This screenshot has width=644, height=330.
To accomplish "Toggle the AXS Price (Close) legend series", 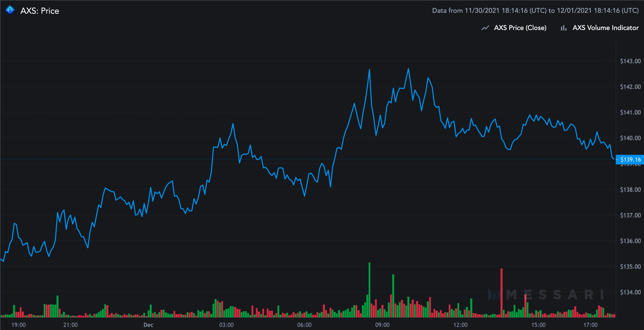I will [x=520, y=28].
